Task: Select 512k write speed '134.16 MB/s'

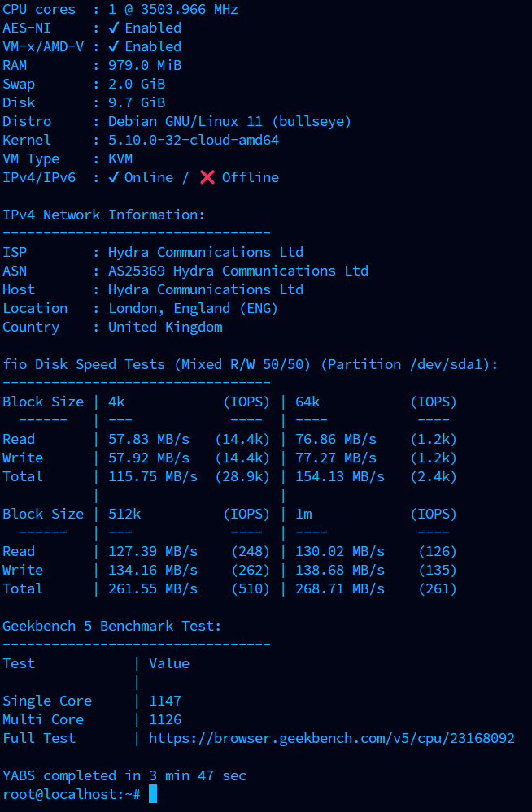Action: pos(153,570)
